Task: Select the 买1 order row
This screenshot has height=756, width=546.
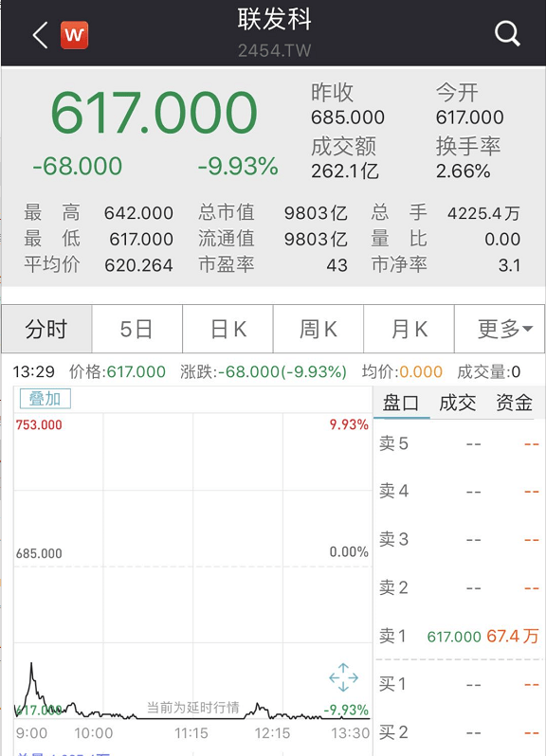Action: tap(459, 684)
